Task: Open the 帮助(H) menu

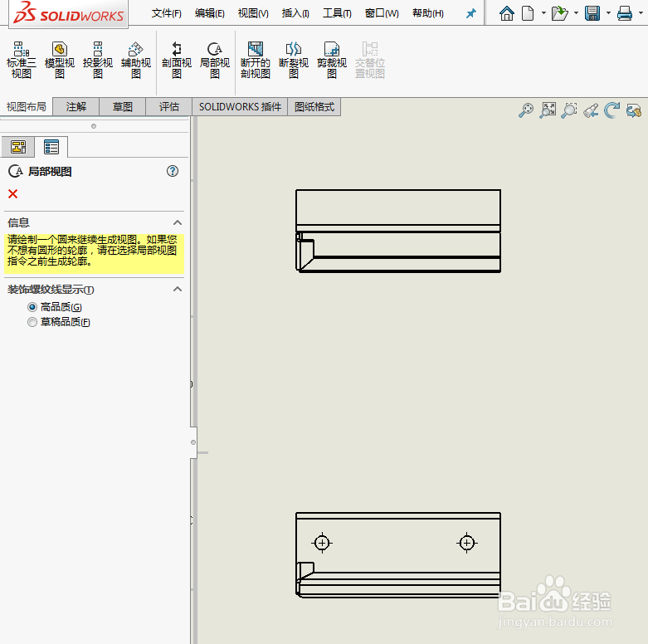Action: 428,13
